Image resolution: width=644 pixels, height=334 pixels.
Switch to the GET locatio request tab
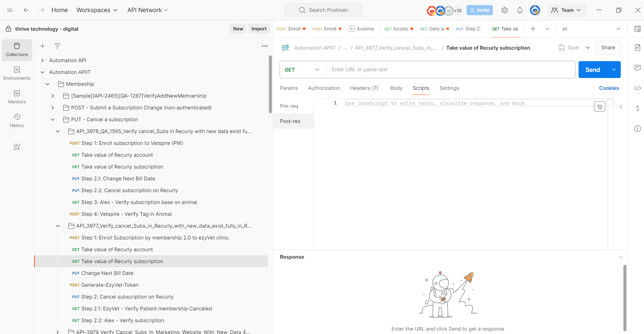pos(398,29)
